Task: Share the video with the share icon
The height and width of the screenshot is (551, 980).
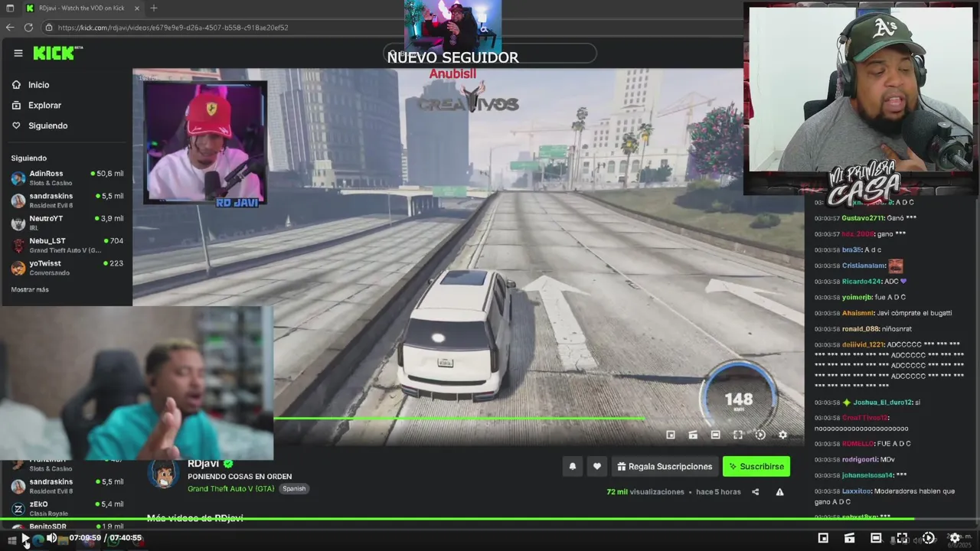Action: pyautogui.click(x=756, y=492)
